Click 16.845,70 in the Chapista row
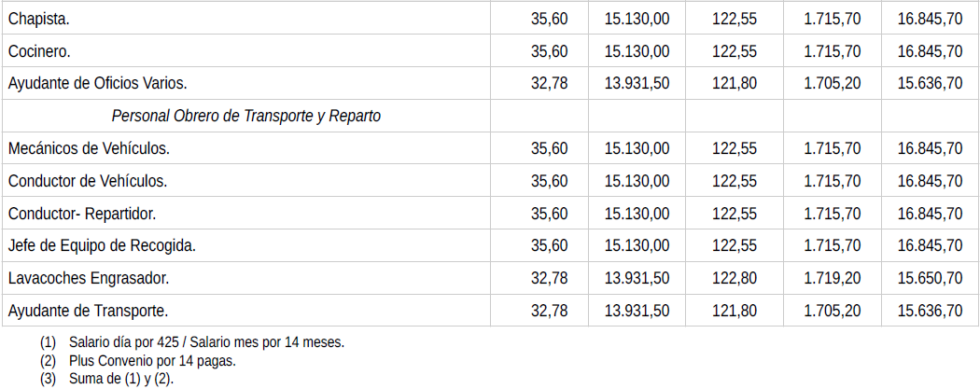This screenshot has height=389, width=980. pyautogui.click(x=930, y=19)
